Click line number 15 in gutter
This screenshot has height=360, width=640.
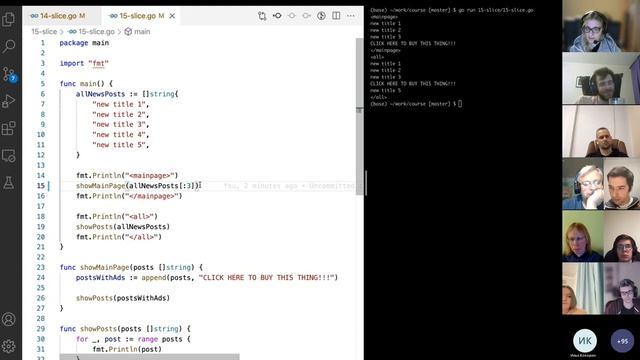click(x=41, y=186)
